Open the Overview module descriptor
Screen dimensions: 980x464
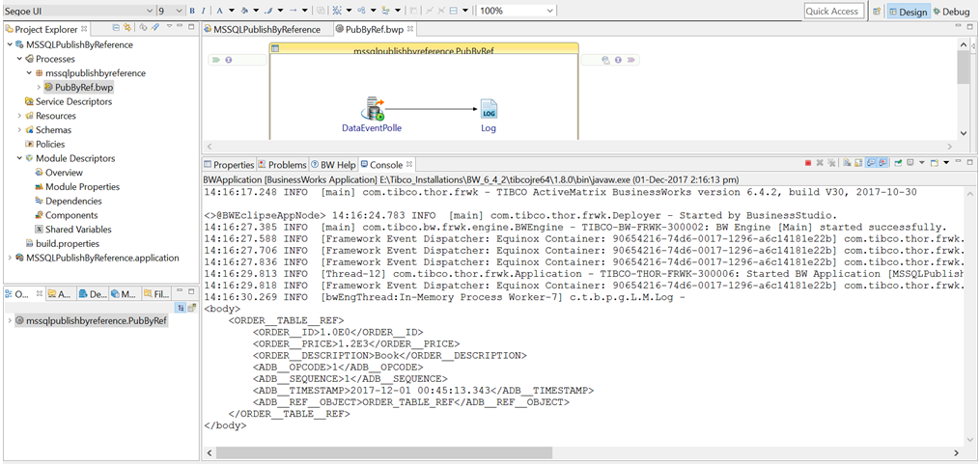click(x=59, y=173)
